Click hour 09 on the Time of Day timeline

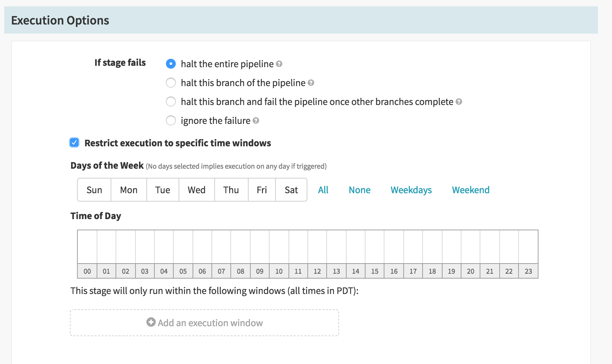[260, 271]
